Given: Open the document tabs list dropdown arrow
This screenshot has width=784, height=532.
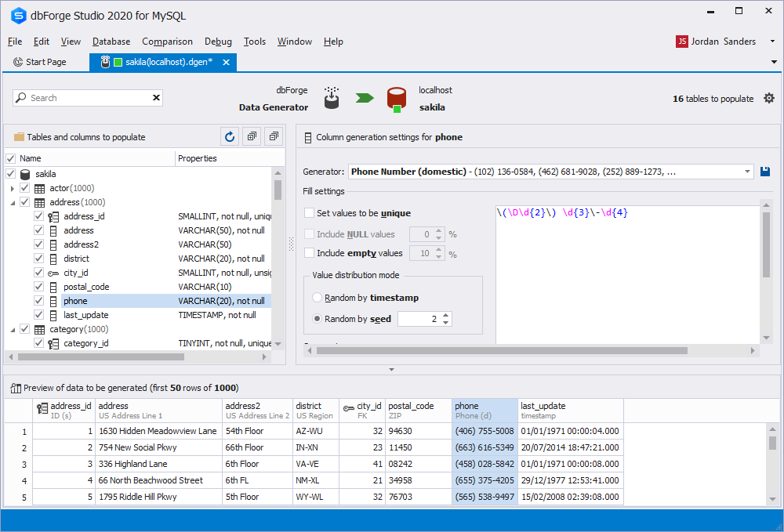Looking at the screenshot, I should click(x=774, y=62).
